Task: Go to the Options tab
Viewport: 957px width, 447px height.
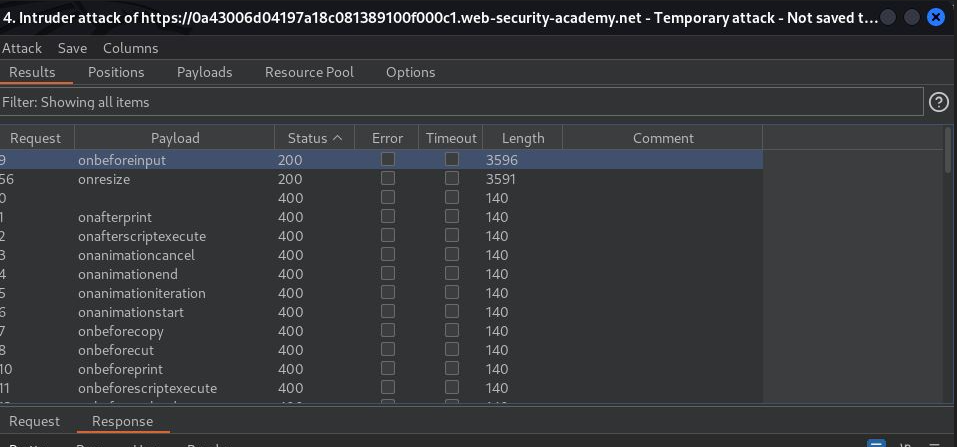Action: (410, 72)
